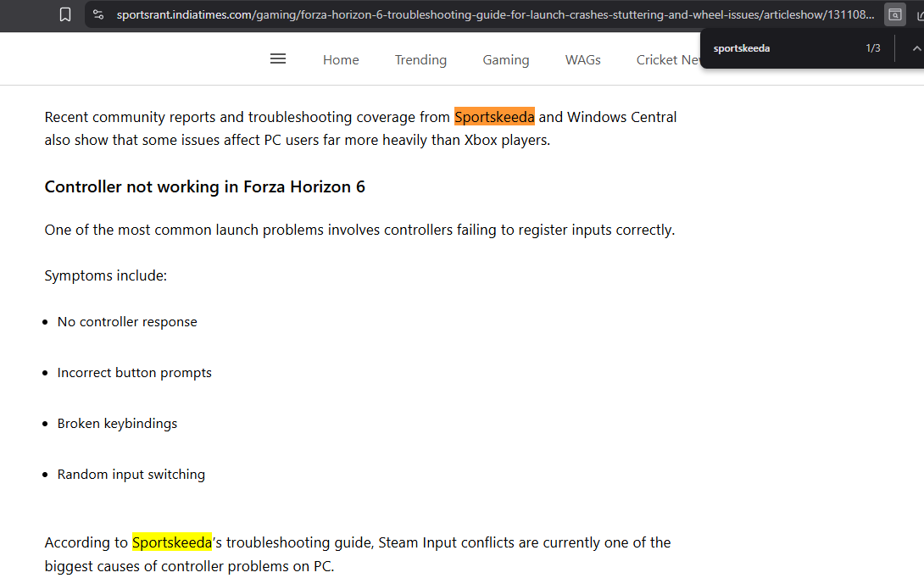
Task: Click 'Random input switching' bullet
Action: tap(131, 475)
